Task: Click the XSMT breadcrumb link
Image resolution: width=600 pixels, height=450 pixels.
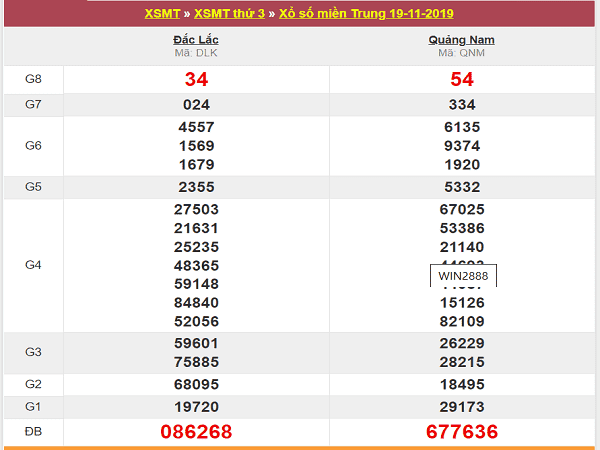Action: pyautogui.click(x=164, y=14)
